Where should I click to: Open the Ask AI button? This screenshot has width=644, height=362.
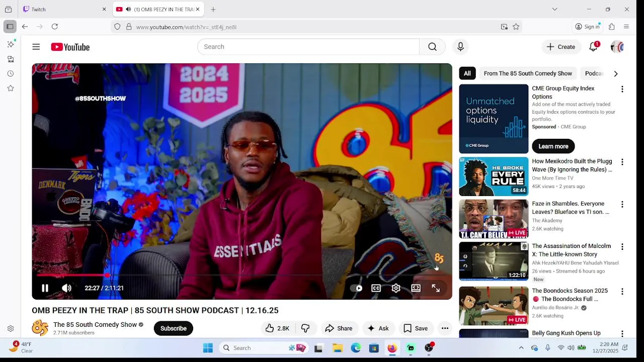point(378,328)
